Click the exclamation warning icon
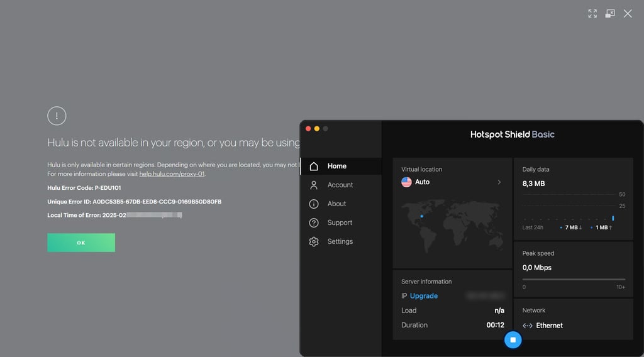This screenshot has height=357, width=644. [x=57, y=116]
